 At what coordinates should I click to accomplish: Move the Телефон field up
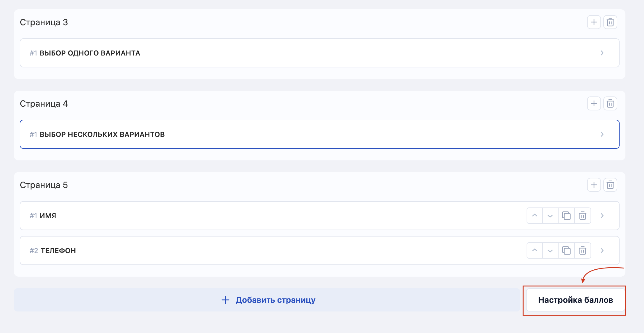click(535, 250)
